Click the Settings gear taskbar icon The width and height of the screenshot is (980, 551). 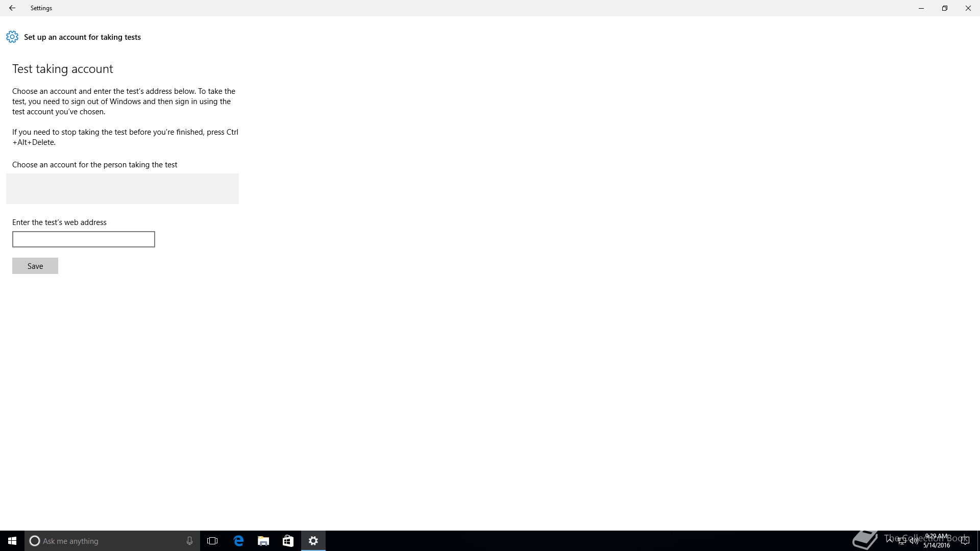point(313,541)
